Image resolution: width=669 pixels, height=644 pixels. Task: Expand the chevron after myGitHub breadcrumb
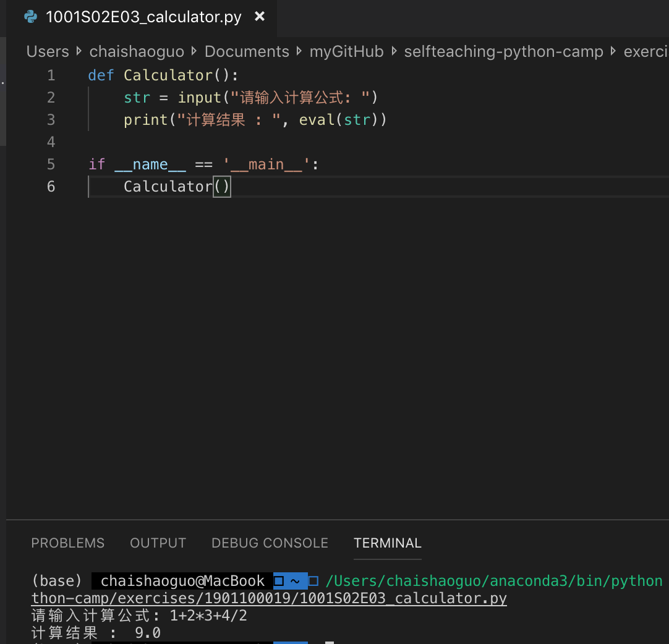pos(393,51)
